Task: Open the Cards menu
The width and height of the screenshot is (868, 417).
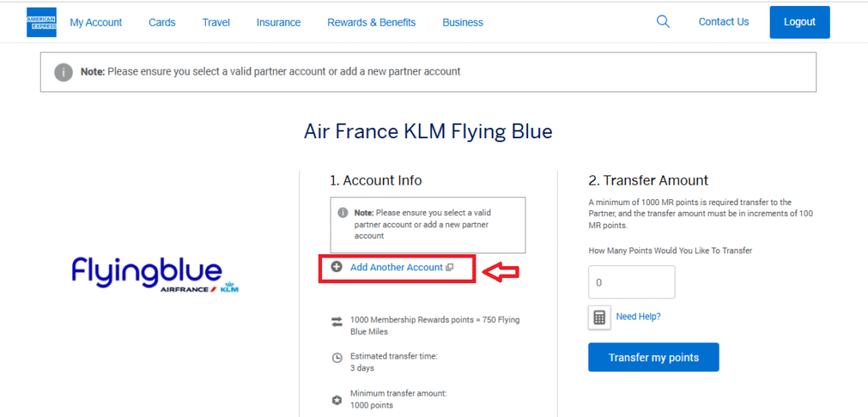Action: coord(162,23)
